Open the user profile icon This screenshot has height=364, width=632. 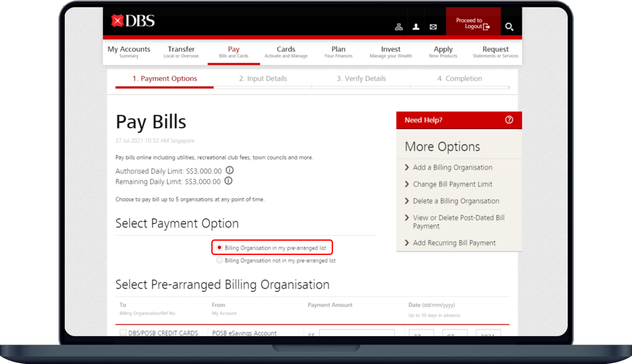[x=416, y=27]
